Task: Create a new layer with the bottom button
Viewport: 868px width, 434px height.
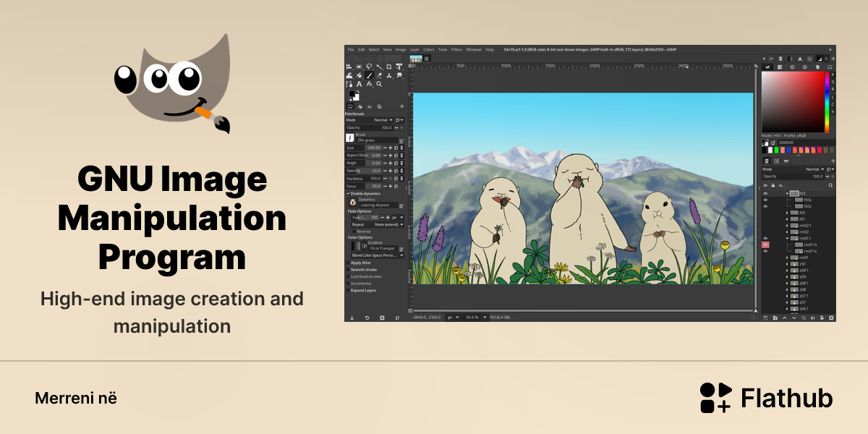Action: (765, 318)
